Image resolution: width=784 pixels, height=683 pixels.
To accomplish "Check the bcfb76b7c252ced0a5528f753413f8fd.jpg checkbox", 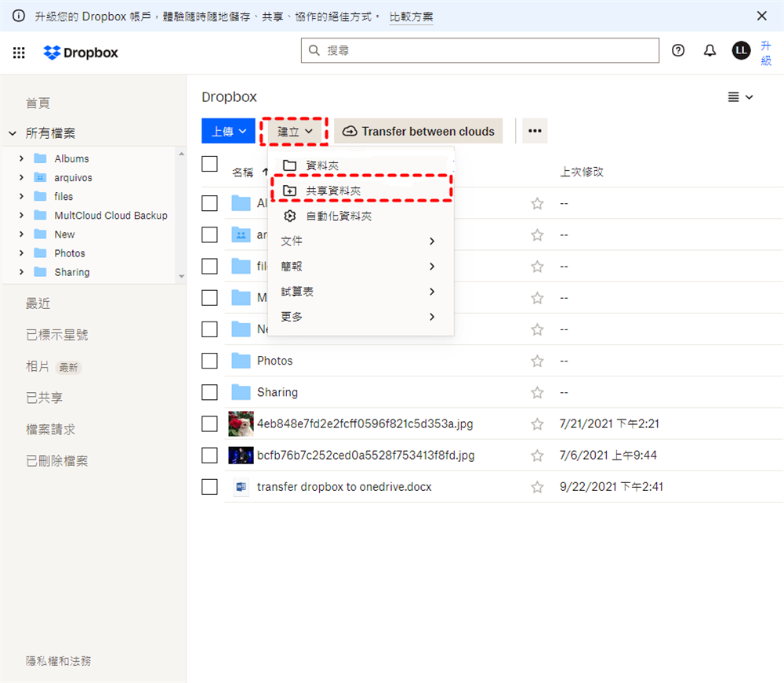I will click(x=209, y=455).
